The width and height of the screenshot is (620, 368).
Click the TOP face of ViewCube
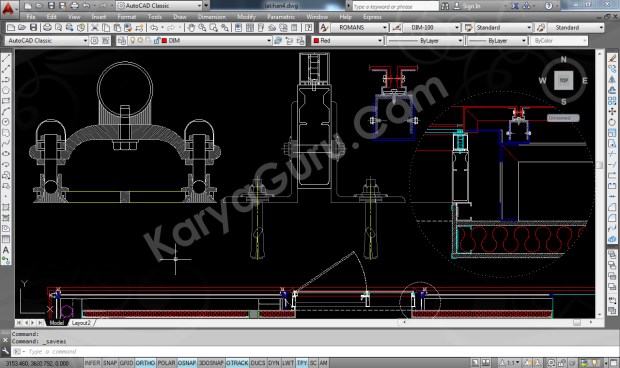tap(563, 80)
